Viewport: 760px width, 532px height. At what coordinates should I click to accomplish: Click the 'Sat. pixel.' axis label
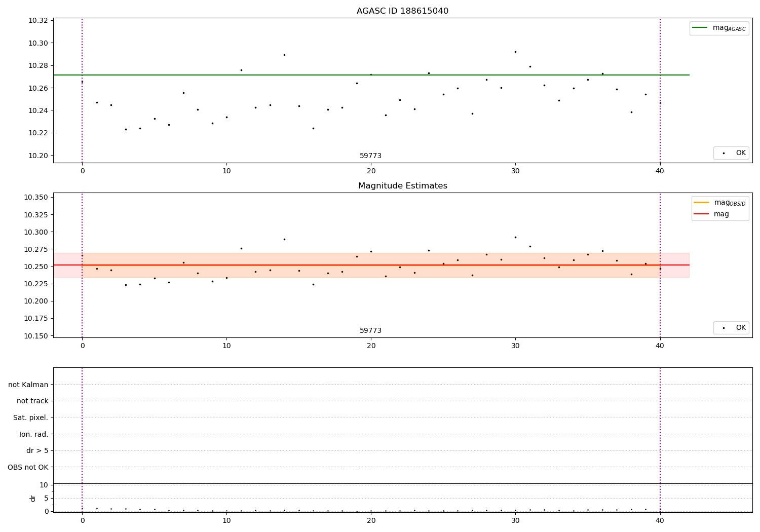pos(31,417)
